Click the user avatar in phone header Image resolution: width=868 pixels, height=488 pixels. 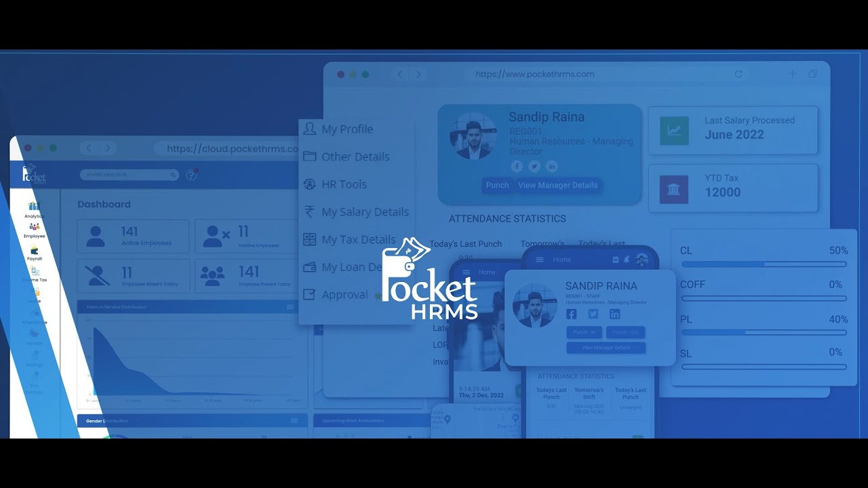pos(642,260)
